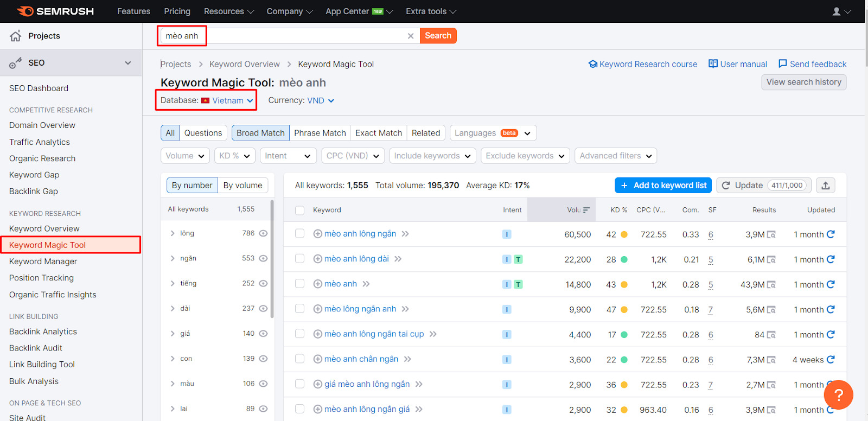Open the Intent filter dropdown
The height and width of the screenshot is (421, 868).
point(288,156)
